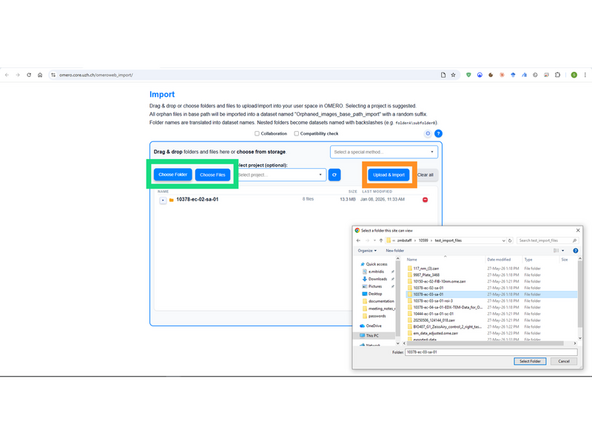Open the 'Select a special method' dropdown

click(x=384, y=152)
